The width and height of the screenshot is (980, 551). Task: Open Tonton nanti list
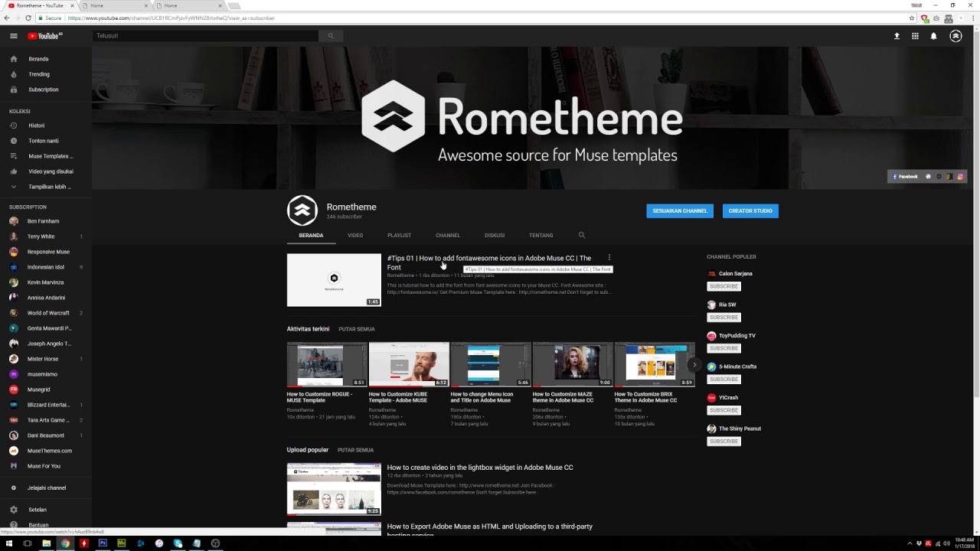tap(46, 141)
